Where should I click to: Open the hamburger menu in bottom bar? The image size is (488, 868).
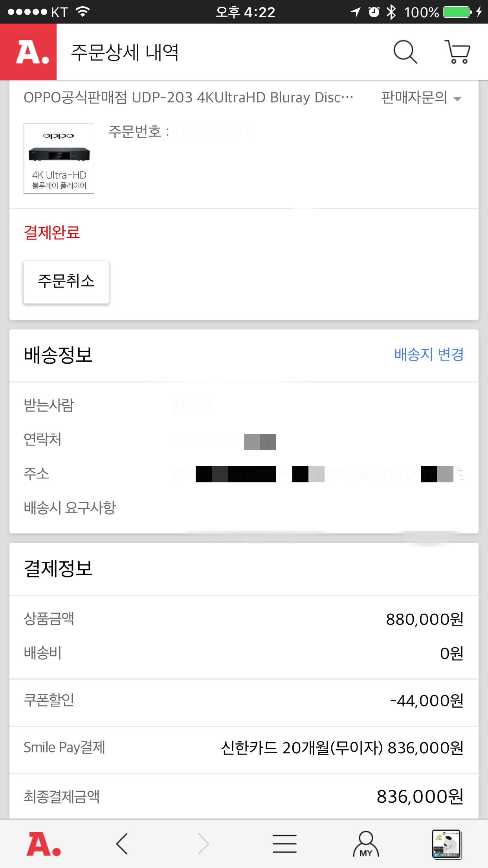pyautogui.click(x=284, y=844)
